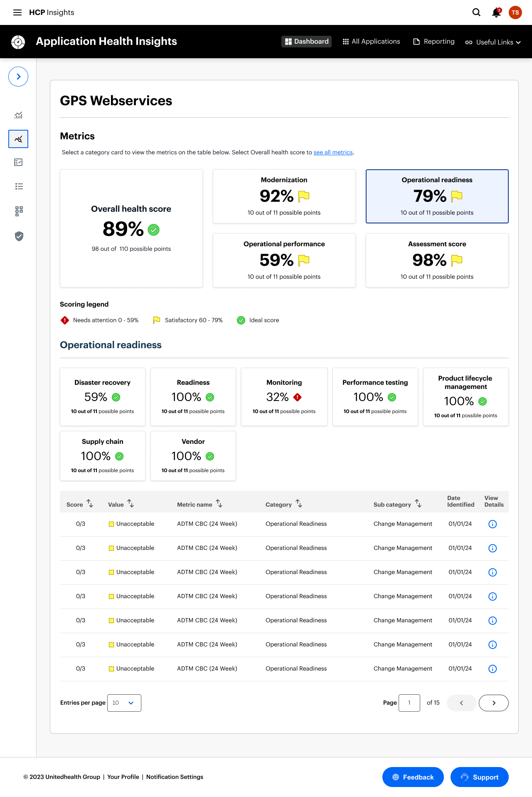Sort table by Sub category arrows
This screenshot has height=797, width=532.
click(418, 504)
